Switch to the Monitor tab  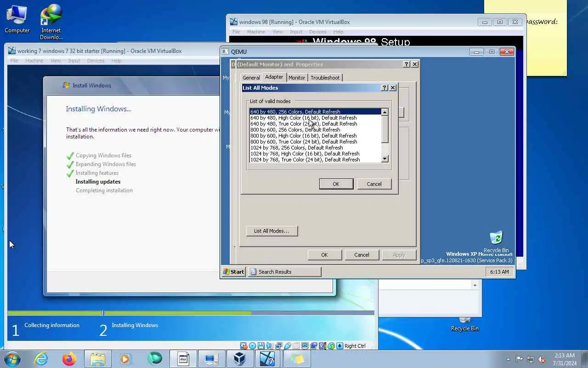click(x=297, y=78)
